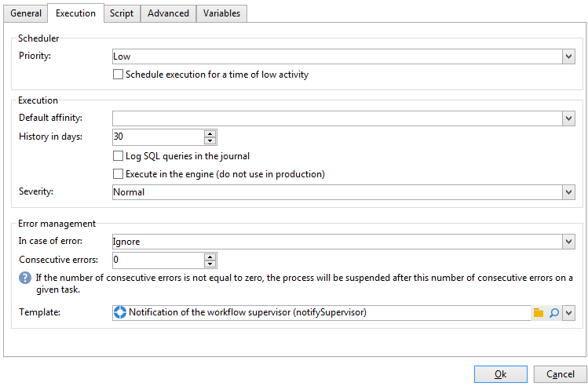The image size is (588, 386).
Task: Click the folder icon beside Template field
Action: tap(539, 312)
